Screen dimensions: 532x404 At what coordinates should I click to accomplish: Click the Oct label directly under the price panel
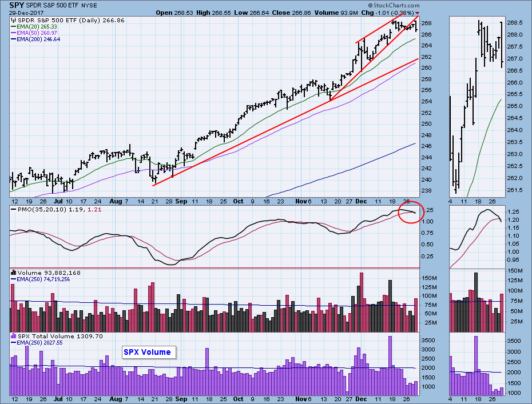238,201
